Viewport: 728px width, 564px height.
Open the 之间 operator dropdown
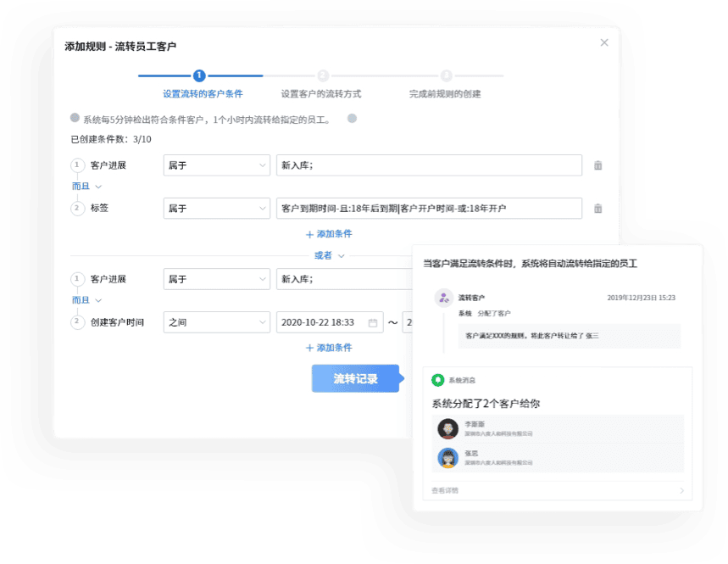click(x=215, y=322)
